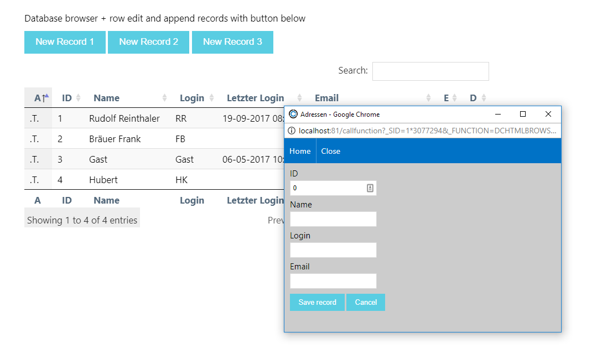Sort by D column sort icon
This screenshot has width=602, height=364.
484,98
